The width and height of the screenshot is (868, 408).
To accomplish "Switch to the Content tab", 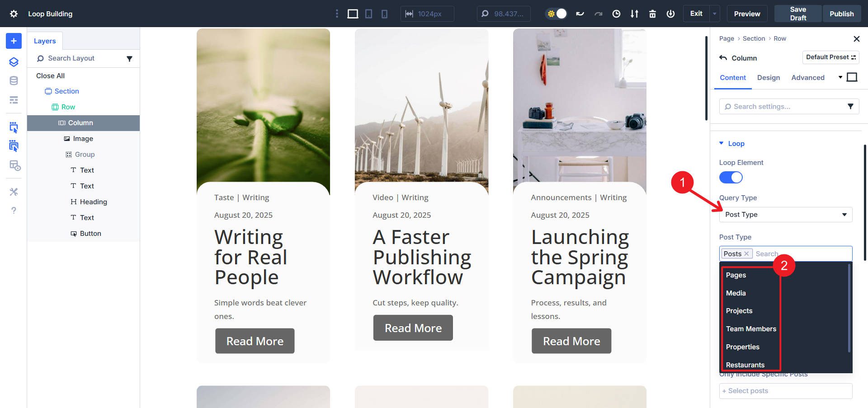I will 733,78.
